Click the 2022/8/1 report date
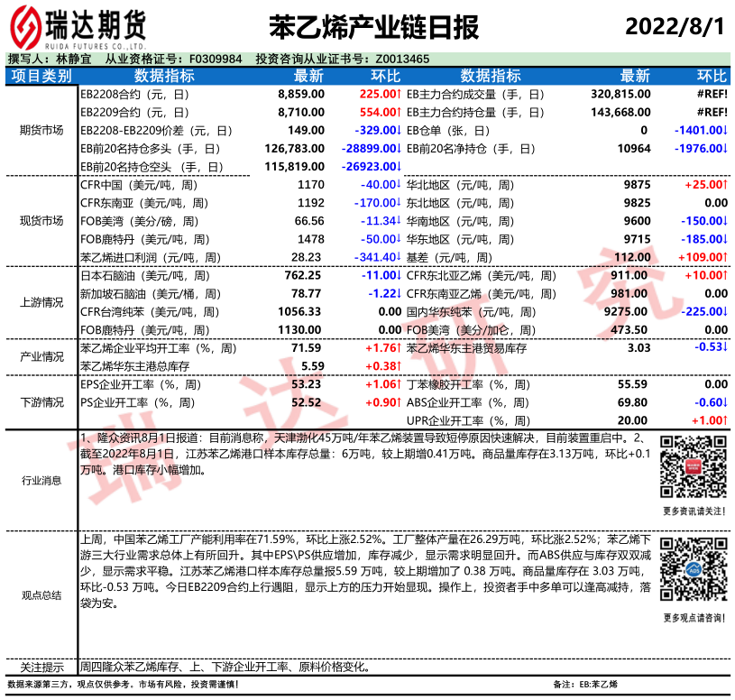Image resolution: width=735 pixels, height=700 pixels. pyautogui.click(x=675, y=26)
